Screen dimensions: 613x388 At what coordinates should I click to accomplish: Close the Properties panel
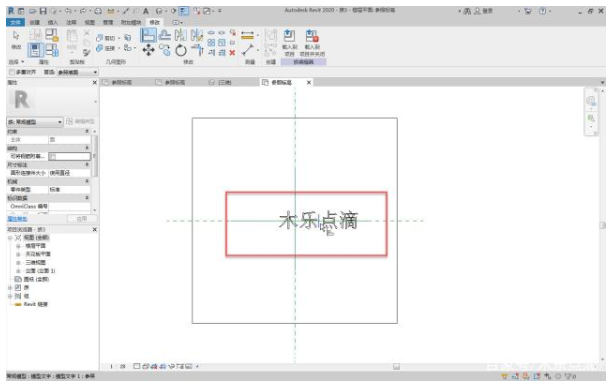(x=94, y=83)
